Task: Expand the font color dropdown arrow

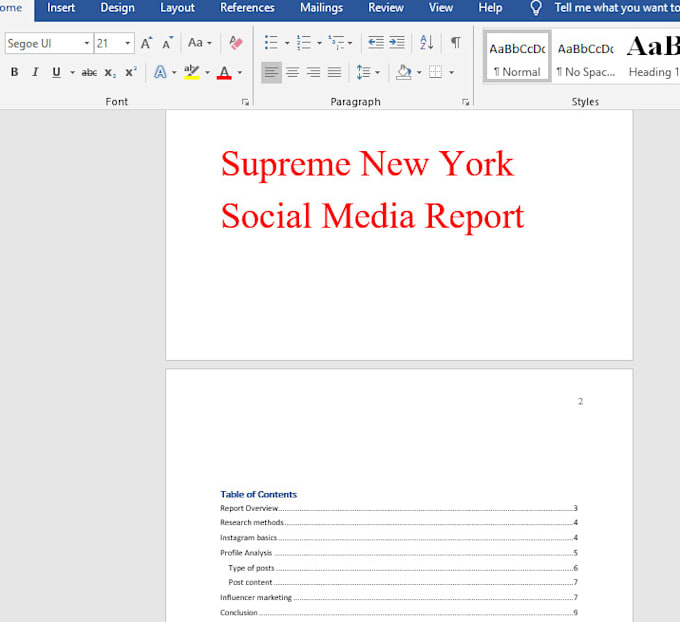Action: point(239,72)
